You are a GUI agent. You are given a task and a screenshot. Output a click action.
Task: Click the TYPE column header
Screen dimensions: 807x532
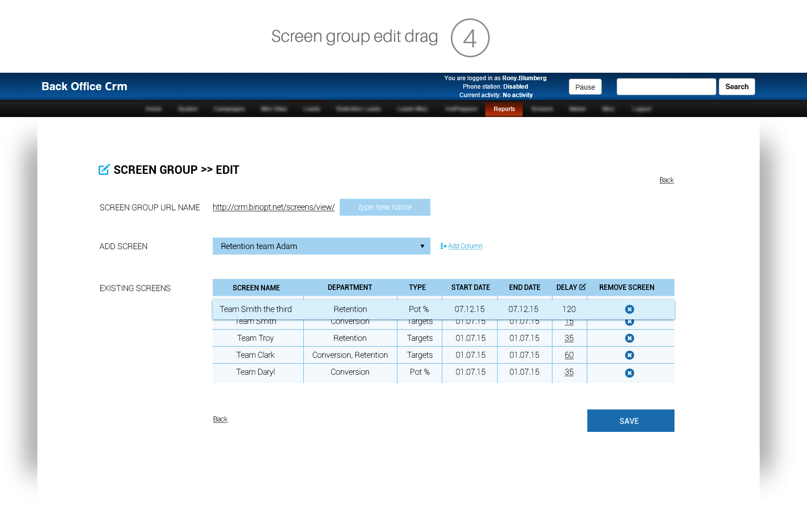[417, 287]
